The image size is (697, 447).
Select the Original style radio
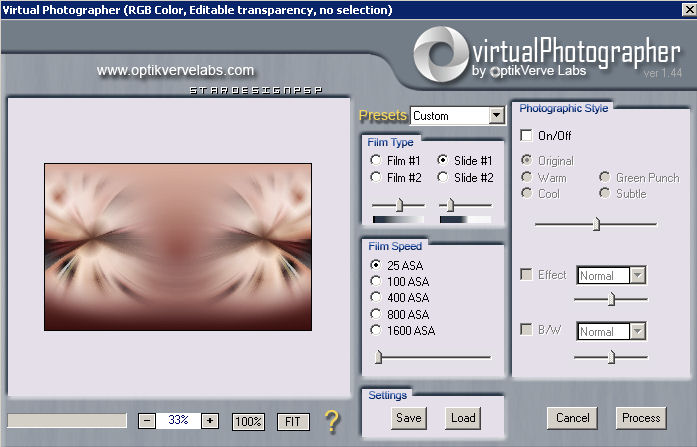click(x=527, y=160)
